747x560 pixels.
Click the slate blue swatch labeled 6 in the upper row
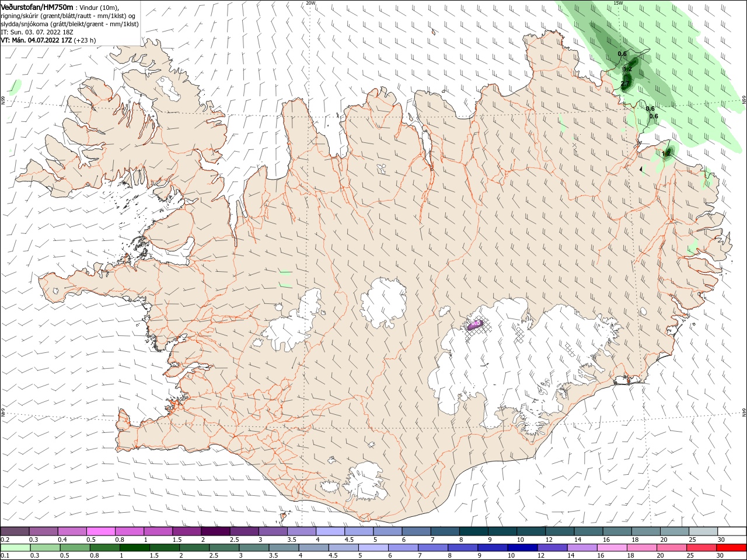point(416,531)
